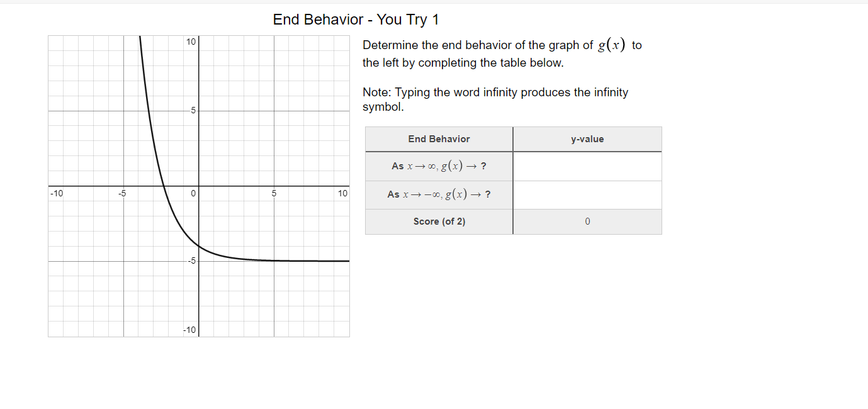Screen dimensions: 868x409
Task: Select the row labeled As x approaches infinity
Action: pyautogui.click(x=438, y=166)
